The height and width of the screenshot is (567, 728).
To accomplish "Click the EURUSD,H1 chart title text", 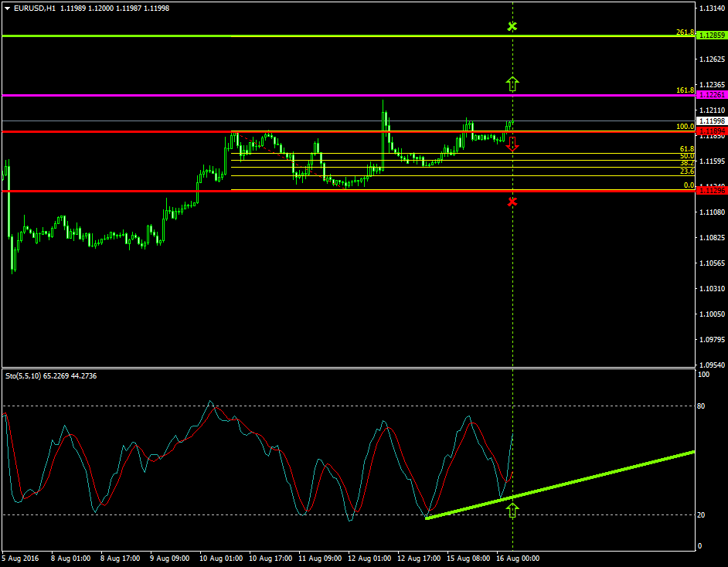I will 36,8.
